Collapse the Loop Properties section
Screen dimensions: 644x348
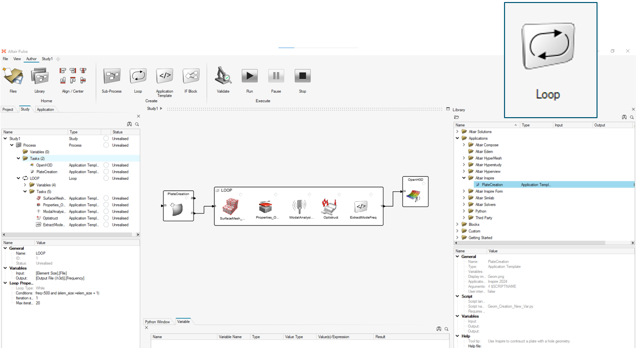5,283
